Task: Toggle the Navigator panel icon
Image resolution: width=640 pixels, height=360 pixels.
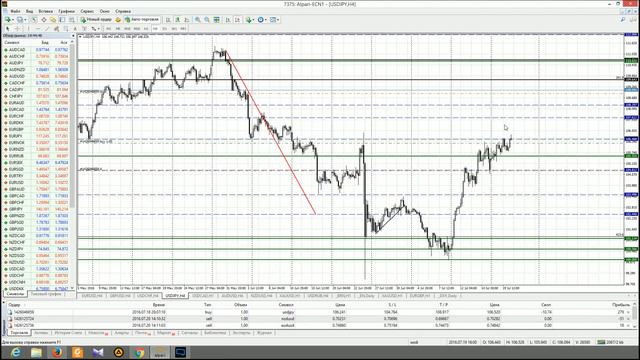Action: click(53, 20)
